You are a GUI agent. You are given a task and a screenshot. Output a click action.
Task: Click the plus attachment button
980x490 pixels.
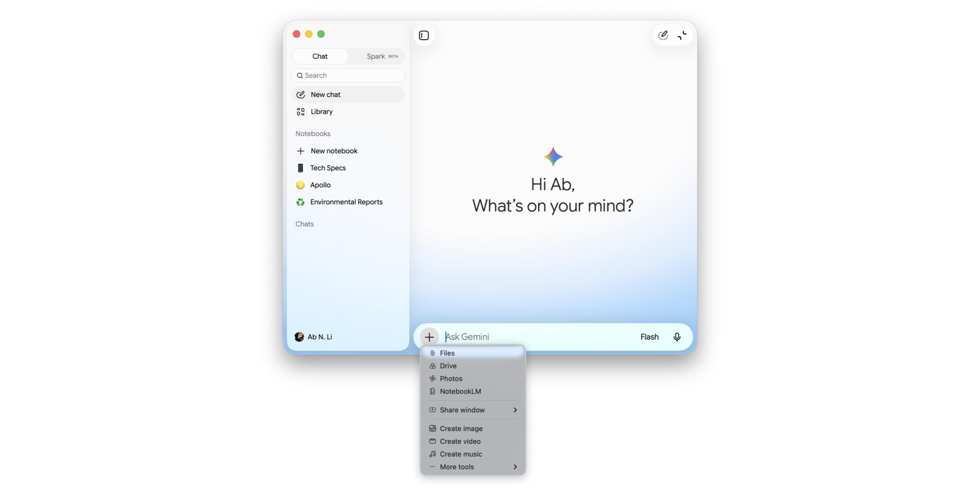point(429,337)
